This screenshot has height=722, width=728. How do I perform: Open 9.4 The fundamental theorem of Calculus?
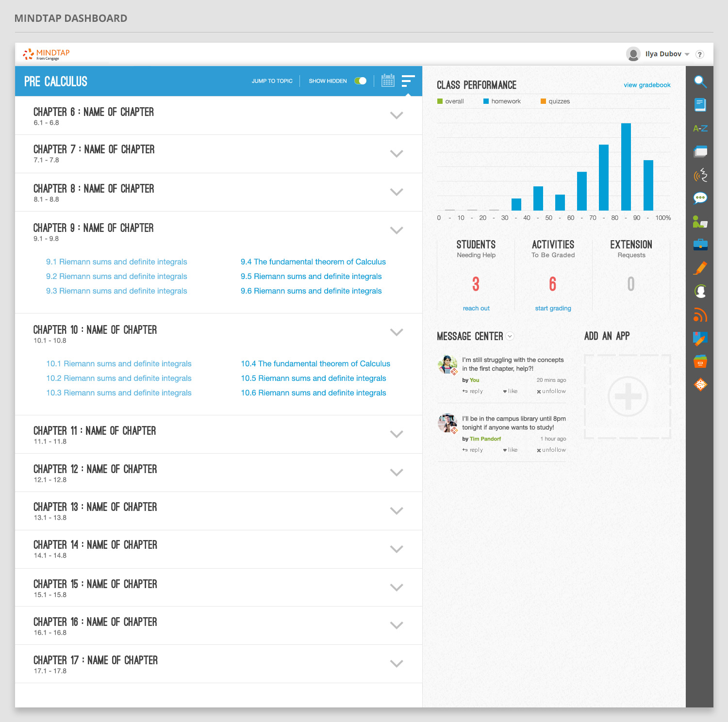[x=313, y=262]
